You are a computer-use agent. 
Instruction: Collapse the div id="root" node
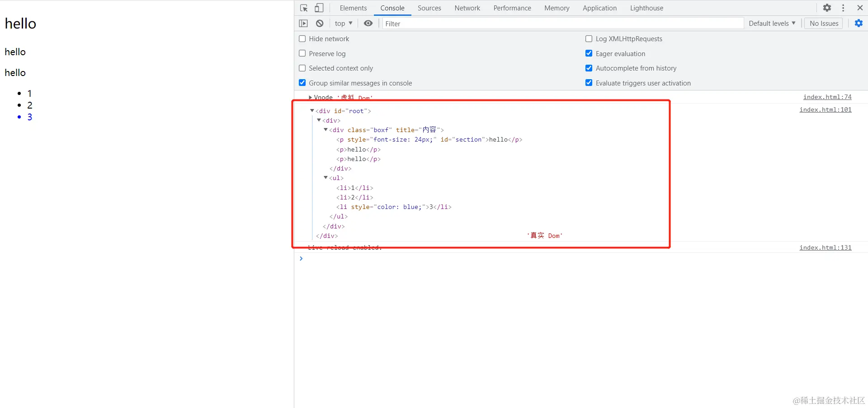[312, 110]
